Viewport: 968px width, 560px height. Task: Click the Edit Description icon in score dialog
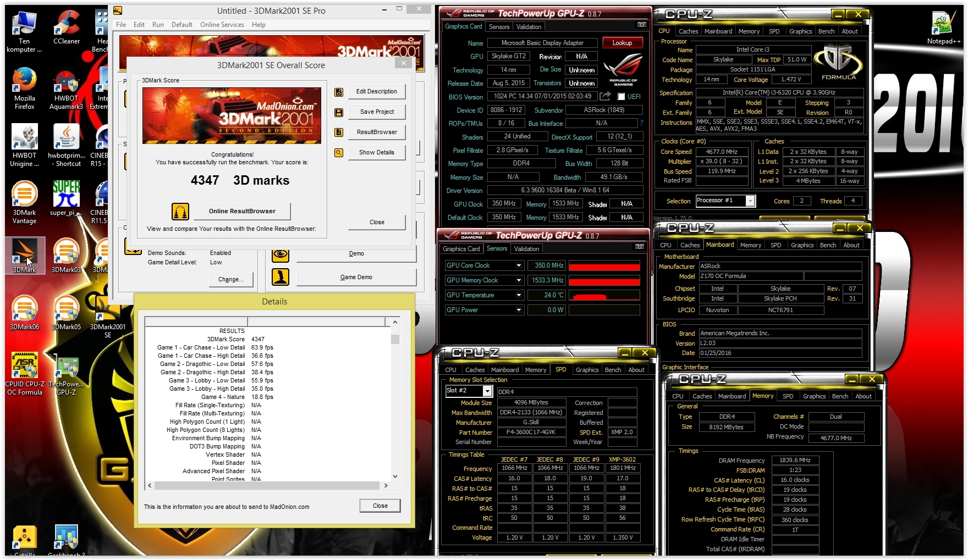(x=339, y=92)
